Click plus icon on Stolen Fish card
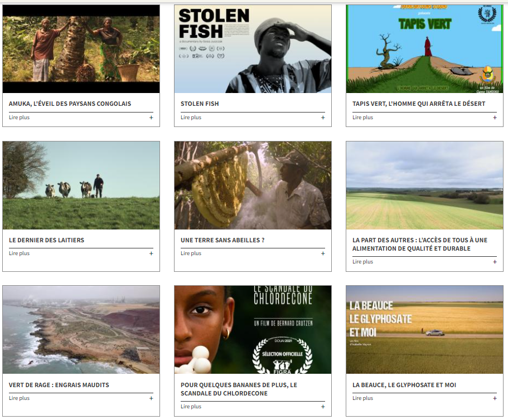This screenshot has width=508, height=420. tap(323, 118)
